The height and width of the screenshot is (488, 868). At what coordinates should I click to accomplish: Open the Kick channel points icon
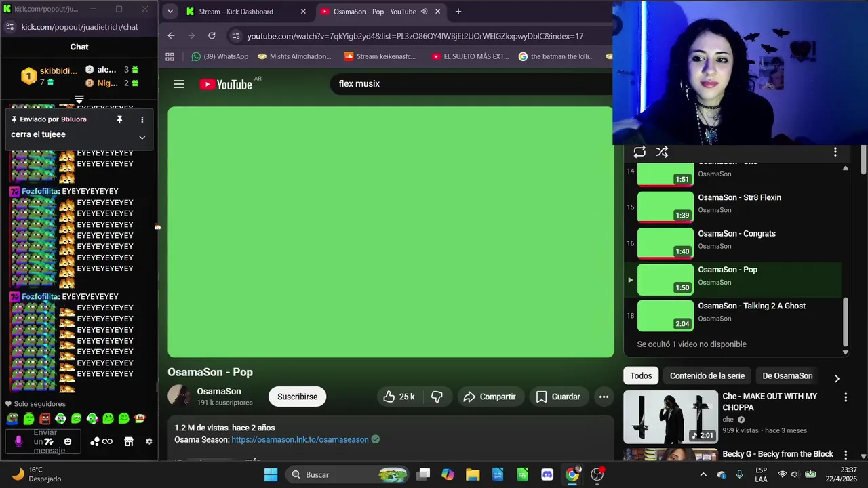pyautogui.click(x=101, y=442)
